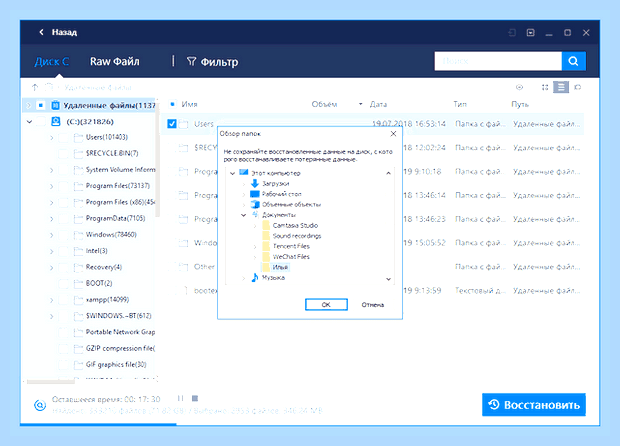Uncheck the Users row checkbox
This screenshot has height=446, width=620.
pos(172,124)
